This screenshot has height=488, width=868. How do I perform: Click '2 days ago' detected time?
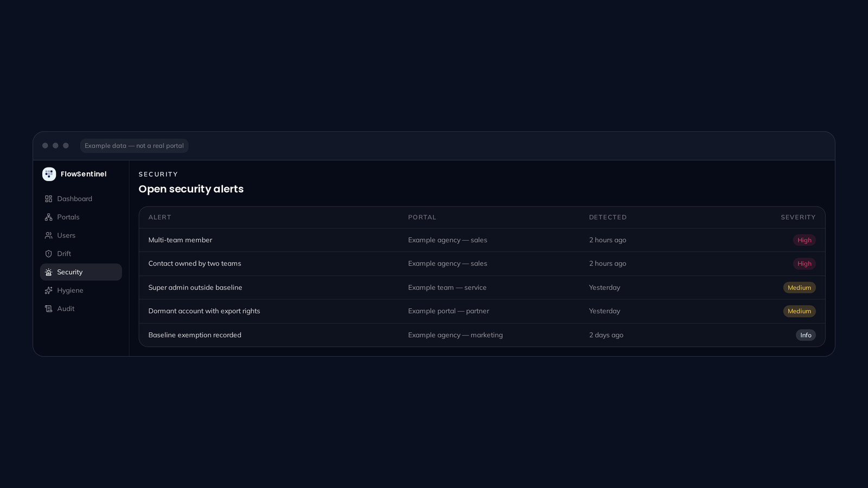[x=606, y=335]
